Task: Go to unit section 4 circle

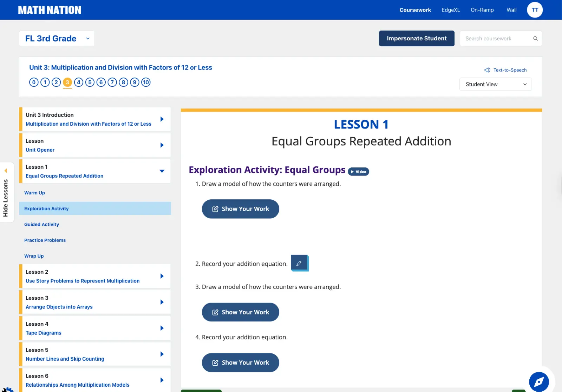Action: [79, 82]
